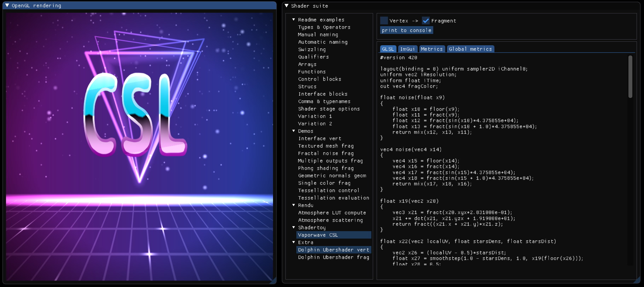Screen dimensions: 644x287
Task: Select Variation 2 example
Action: coord(315,124)
